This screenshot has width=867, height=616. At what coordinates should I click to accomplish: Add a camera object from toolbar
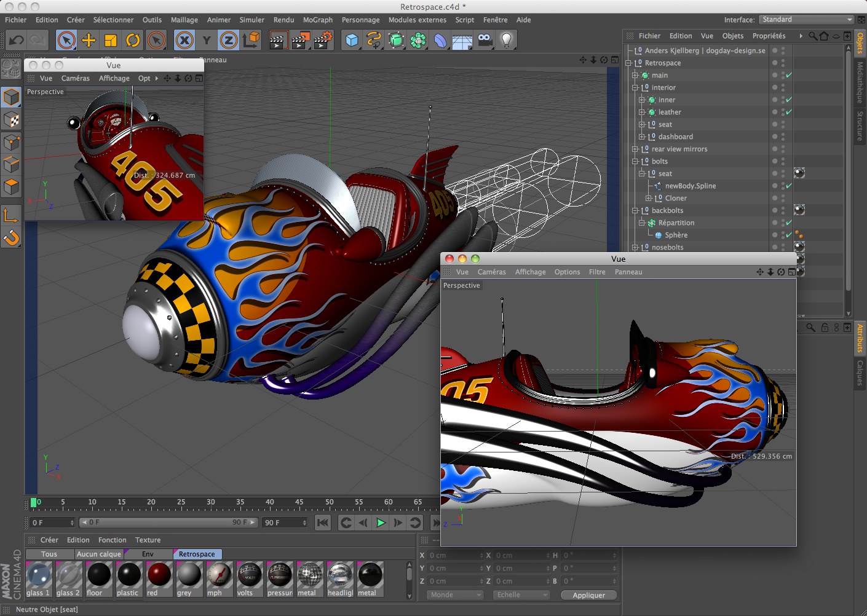point(485,41)
